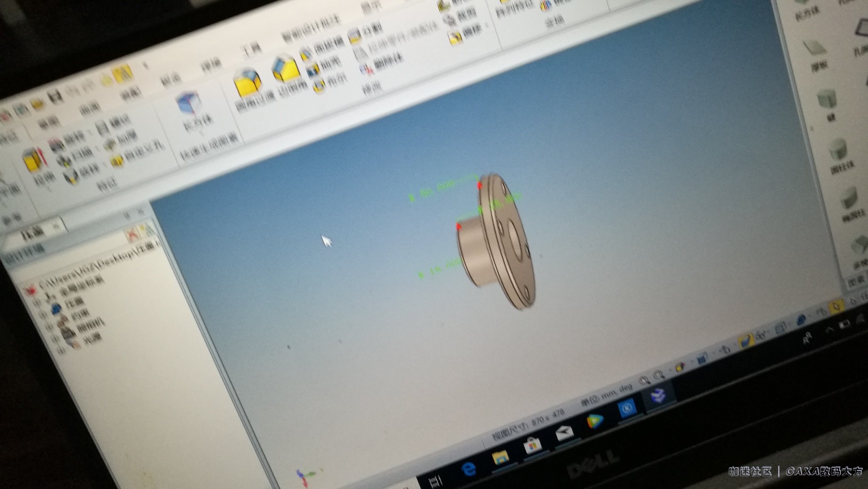Select the 面拔模 draft tool
Image resolution: width=868 pixels, height=489 pixels.
pyautogui.click(x=322, y=49)
